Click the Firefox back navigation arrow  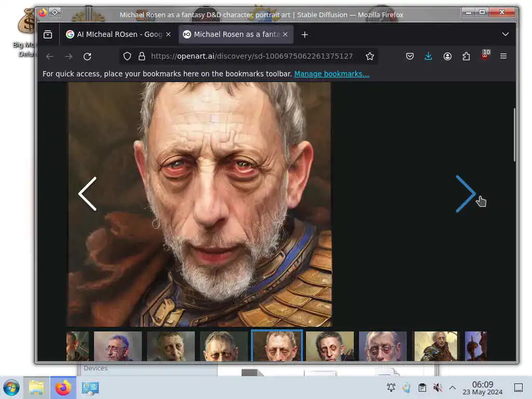point(50,57)
